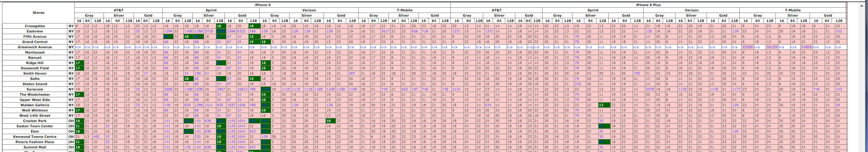Click the Nanuet store name

(x=35, y=58)
